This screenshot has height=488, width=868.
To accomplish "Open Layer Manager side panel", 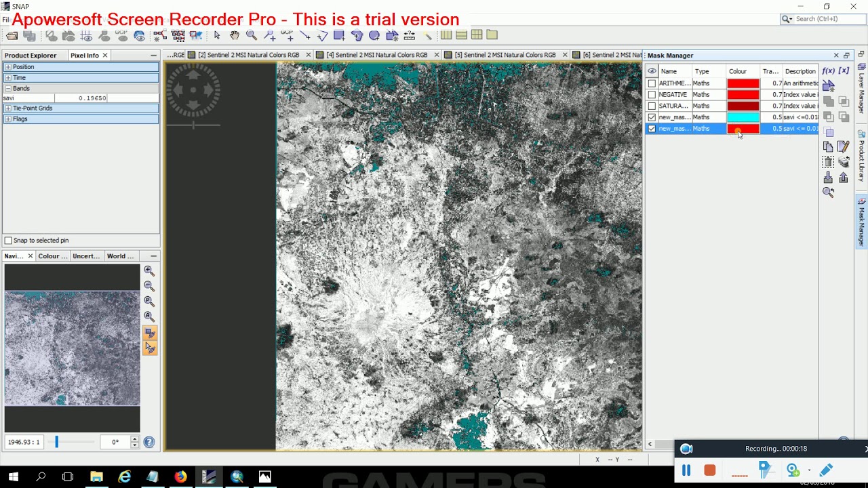I will 862,88.
